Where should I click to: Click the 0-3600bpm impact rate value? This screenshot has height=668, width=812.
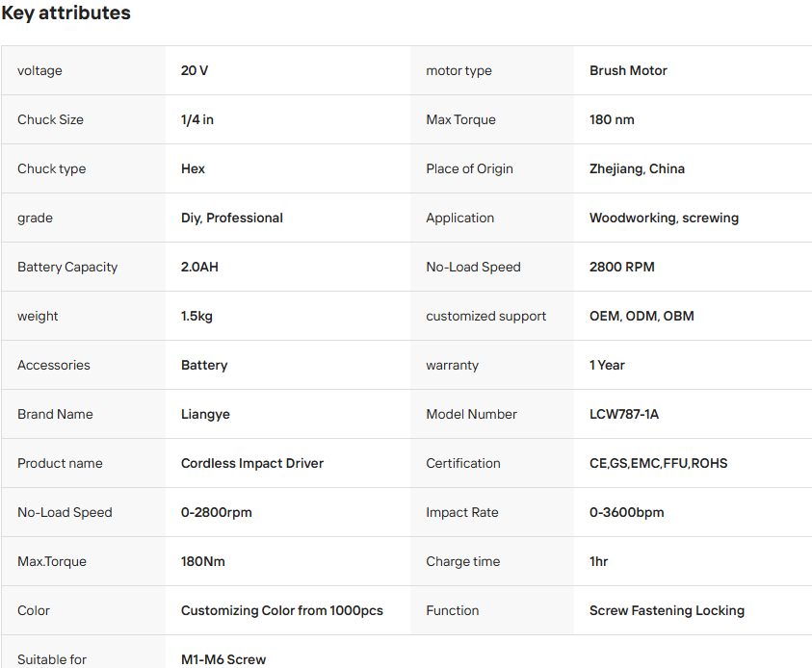pos(627,512)
